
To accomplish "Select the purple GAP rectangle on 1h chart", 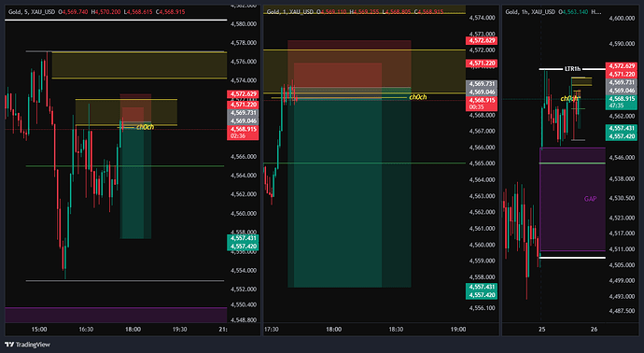I will point(572,199).
